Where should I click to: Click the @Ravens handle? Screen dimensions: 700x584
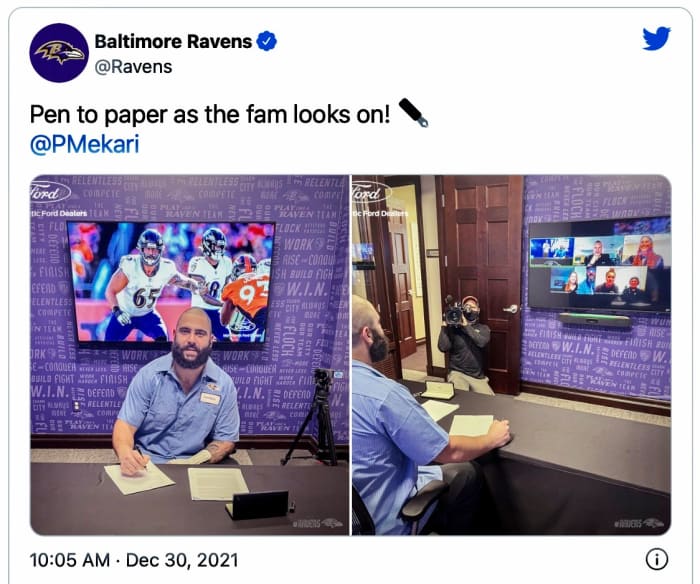133,67
